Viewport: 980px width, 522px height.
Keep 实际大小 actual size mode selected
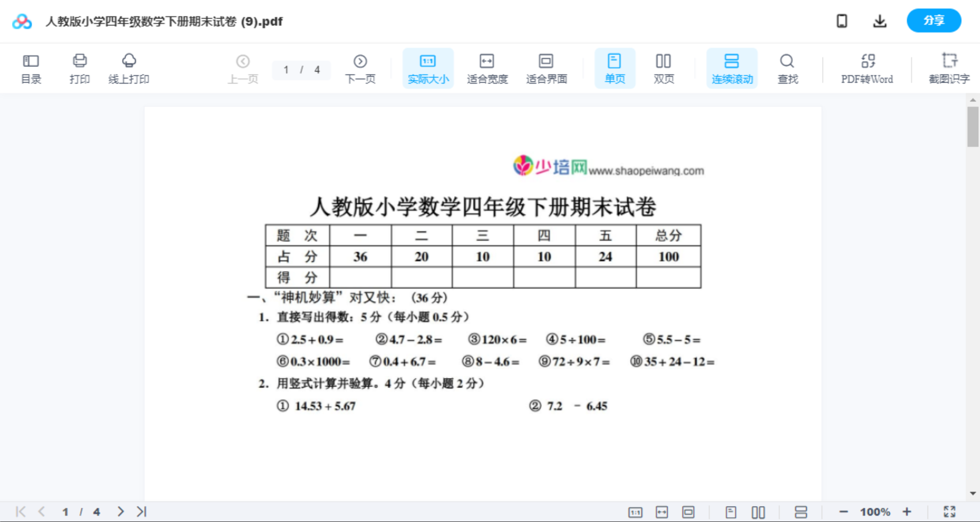428,68
